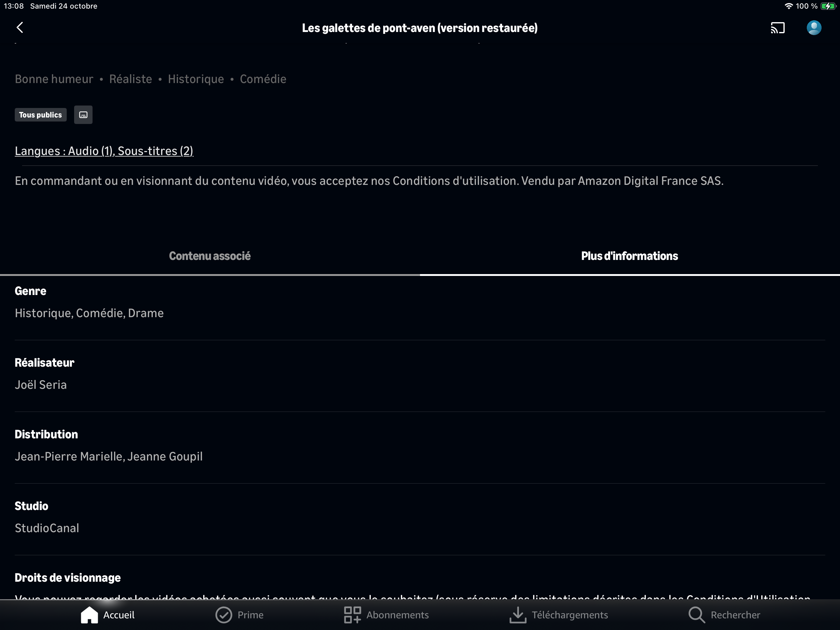This screenshot has width=840, height=630.
Task: Tap the Tous publics rating badge
Action: pos(41,115)
